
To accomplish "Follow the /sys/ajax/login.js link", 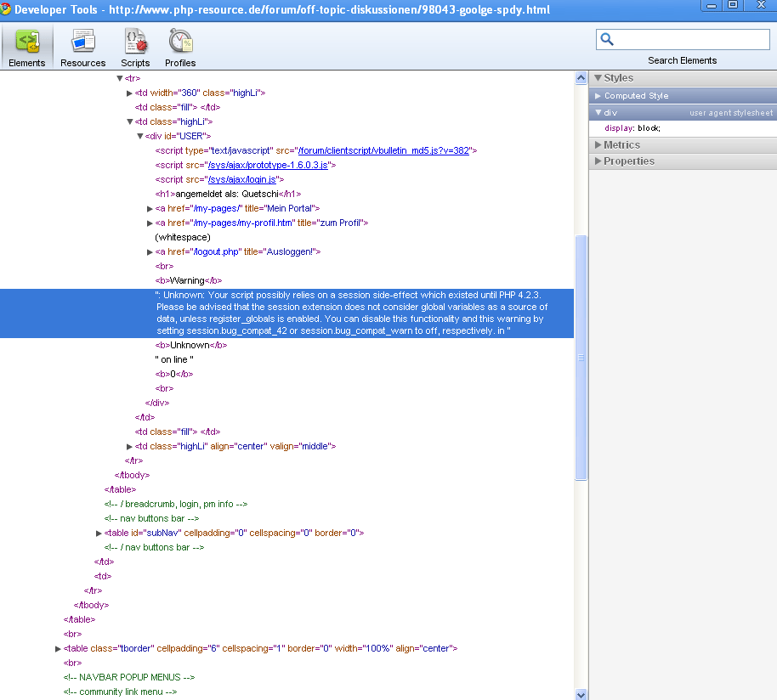I will 242,179.
